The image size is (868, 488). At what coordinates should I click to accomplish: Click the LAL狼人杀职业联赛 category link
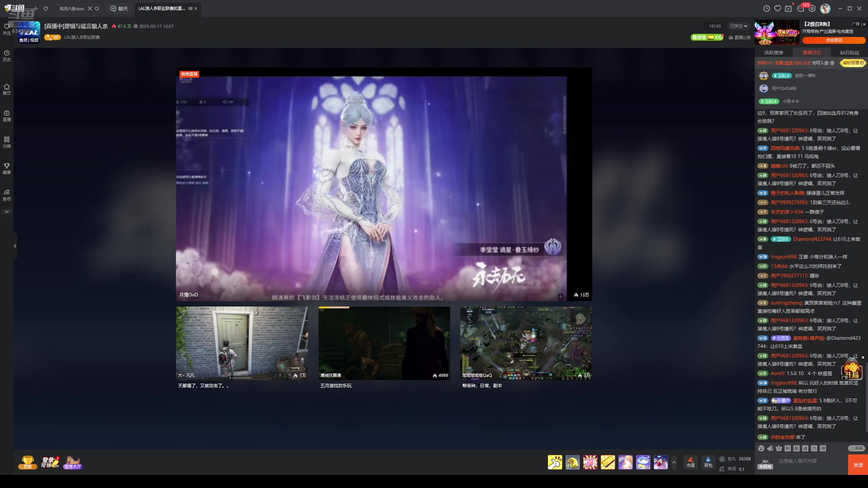coord(82,38)
